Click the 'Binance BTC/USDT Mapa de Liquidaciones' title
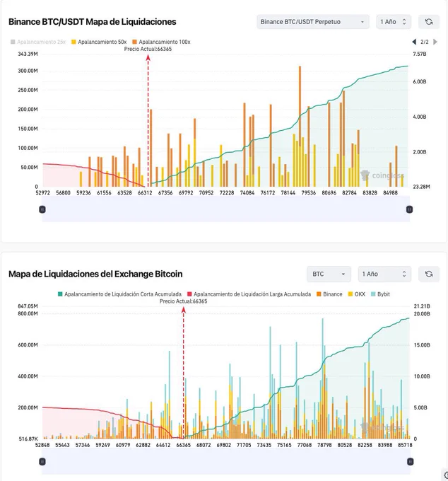The height and width of the screenshot is (481, 448). [x=93, y=22]
